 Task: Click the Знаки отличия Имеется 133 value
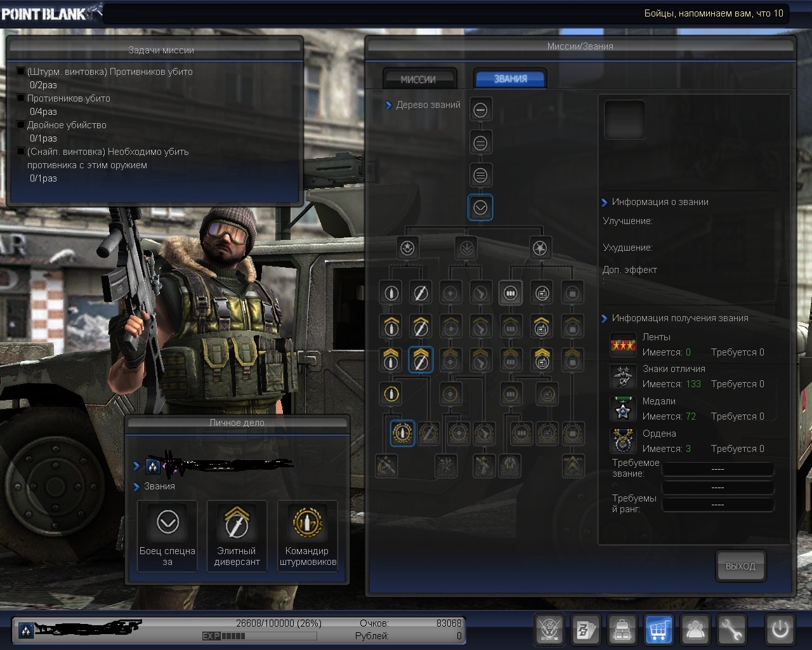click(693, 384)
